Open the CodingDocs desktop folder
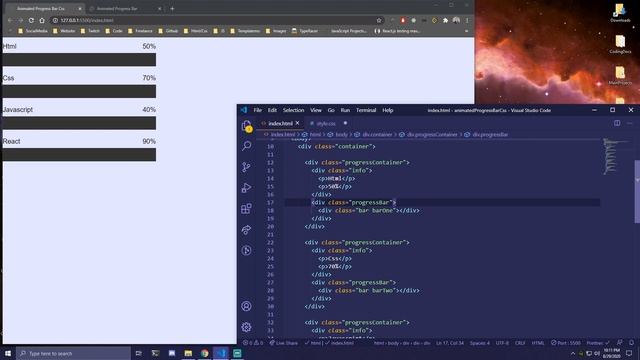Screen dimensions: 640x360 pyautogui.click(x=620, y=44)
